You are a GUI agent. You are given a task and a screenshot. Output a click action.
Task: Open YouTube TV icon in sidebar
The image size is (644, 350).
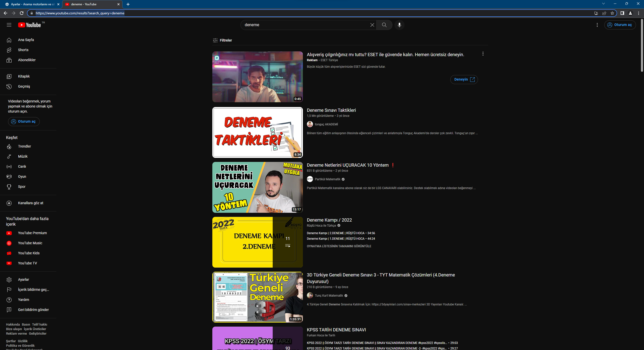click(9, 263)
